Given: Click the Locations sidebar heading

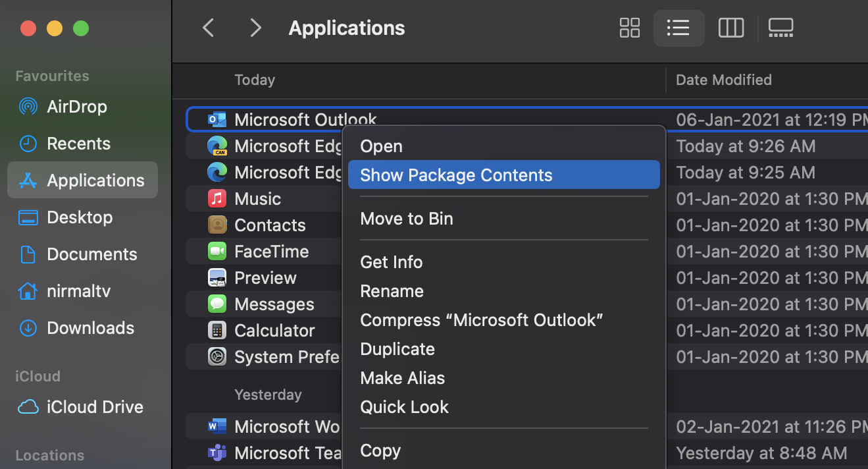Looking at the screenshot, I should pyautogui.click(x=49, y=455).
